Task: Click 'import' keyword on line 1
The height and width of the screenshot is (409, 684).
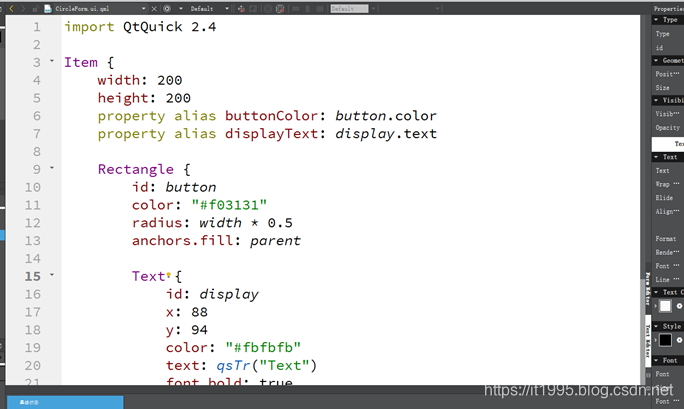Action: pyautogui.click(x=89, y=27)
